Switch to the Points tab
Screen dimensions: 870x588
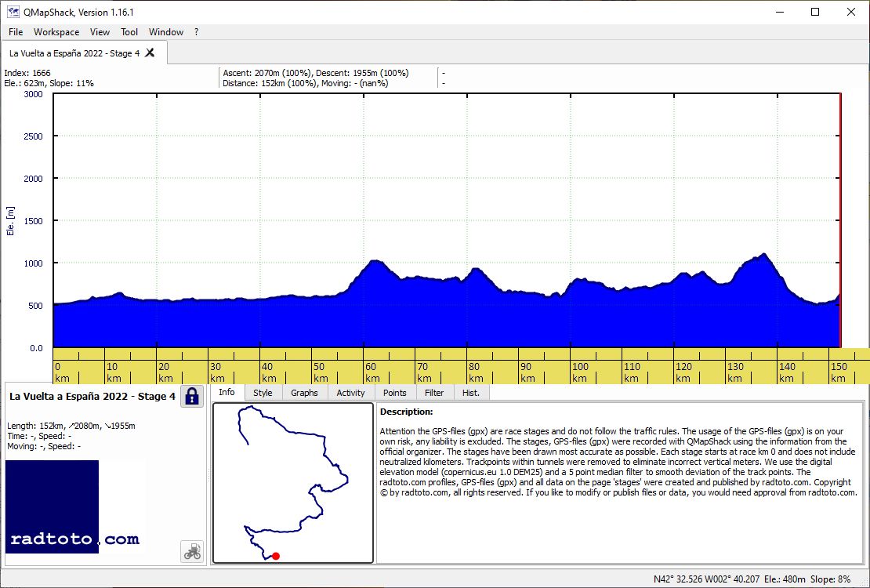click(x=394, y=393)
